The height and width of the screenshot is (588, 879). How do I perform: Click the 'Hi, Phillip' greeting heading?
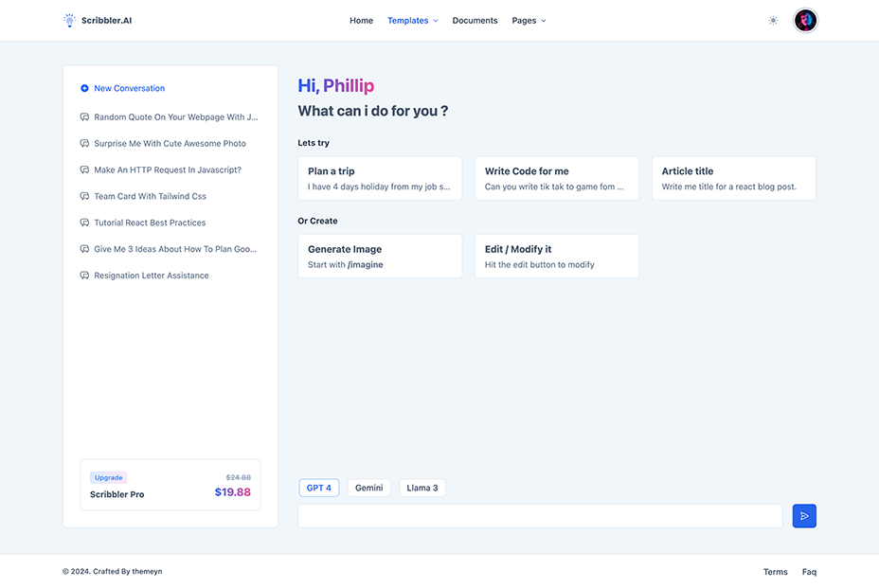click(x=336, y=86)
